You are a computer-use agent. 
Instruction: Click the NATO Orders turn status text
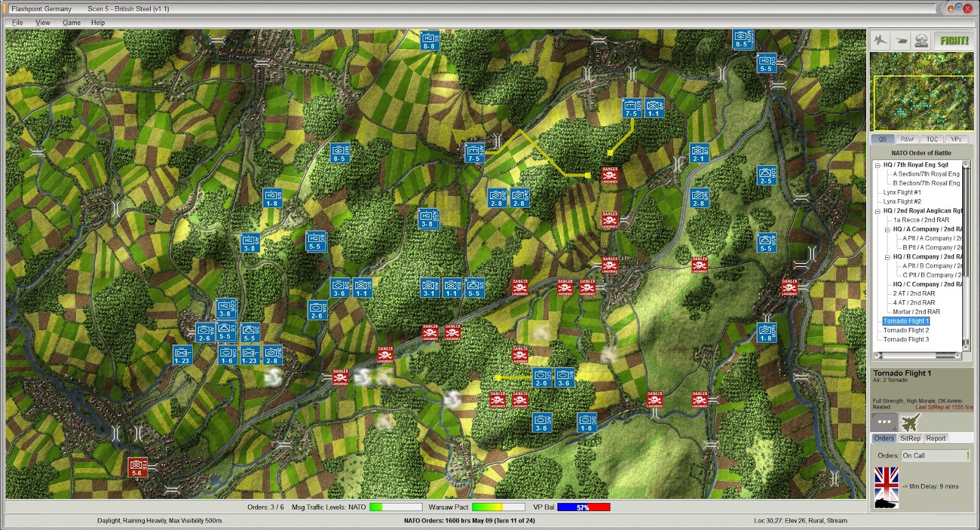[469, 521]
